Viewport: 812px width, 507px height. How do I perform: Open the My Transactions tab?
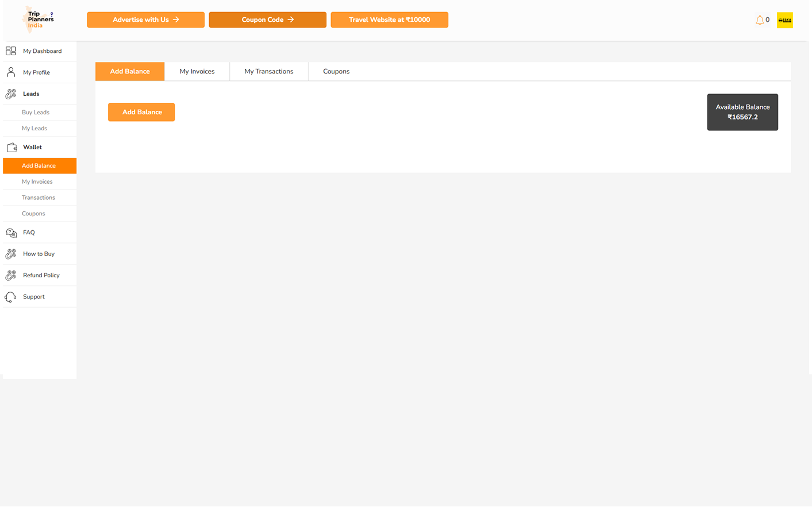tap(268, 72)
